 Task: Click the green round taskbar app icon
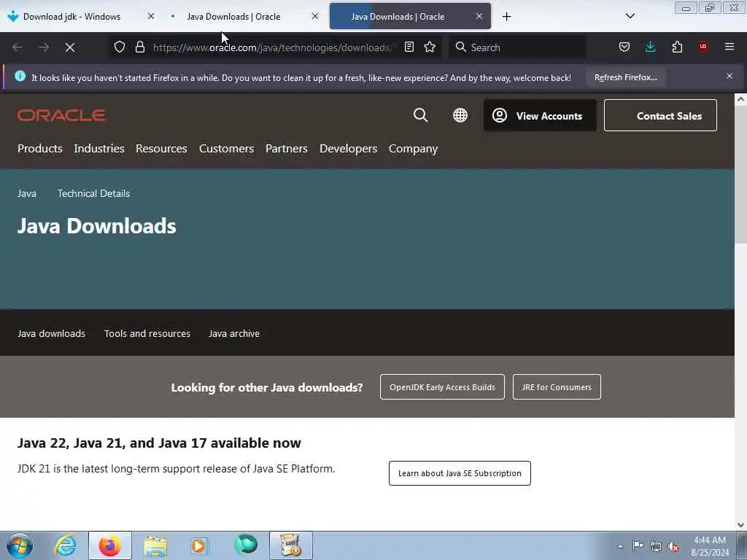coord(246,545)
